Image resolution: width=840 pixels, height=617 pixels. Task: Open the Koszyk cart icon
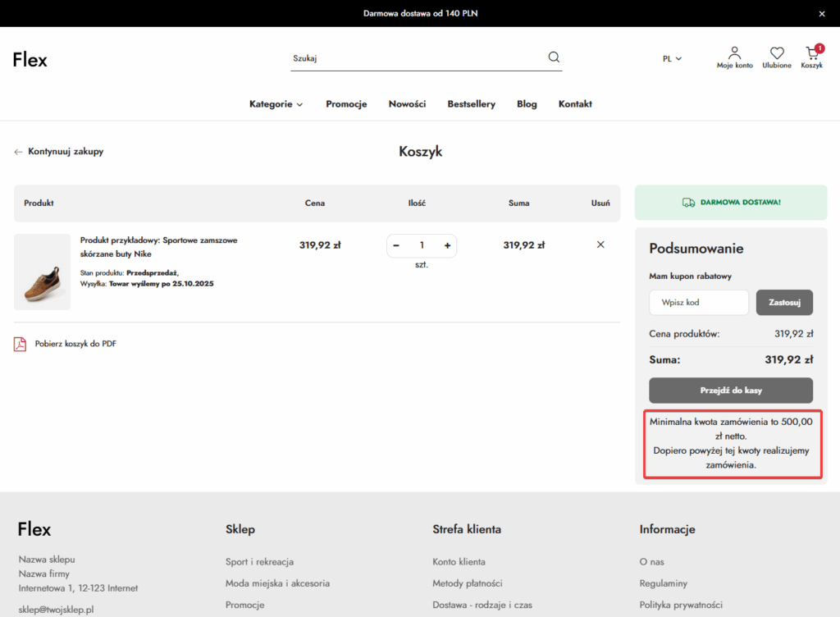click(812, 53)
